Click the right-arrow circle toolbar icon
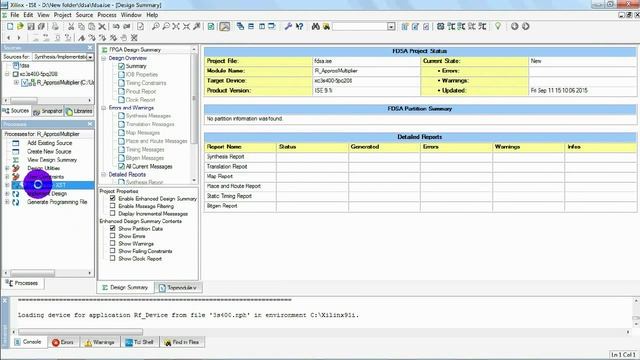Screen dimensions: 640x360 (x=526, y=27)
